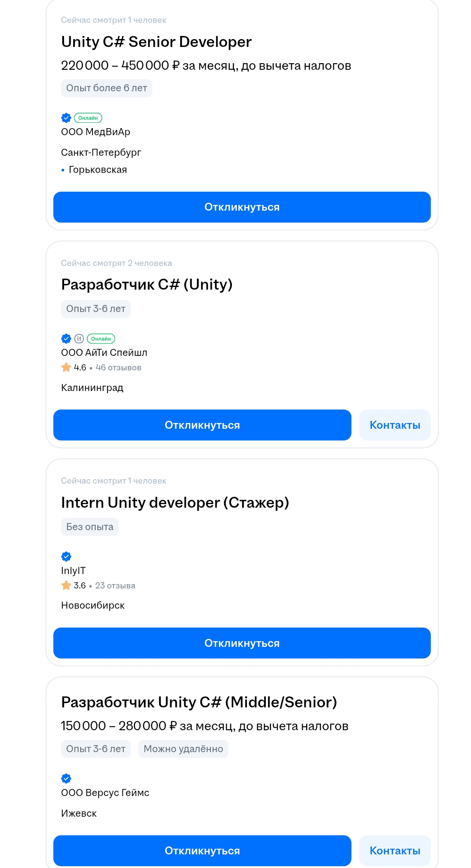Viewport: 471px width, 868px height.
Task: Click the round IT-accreditation icon for АйТи Спейшл
Action: point(79,338)
